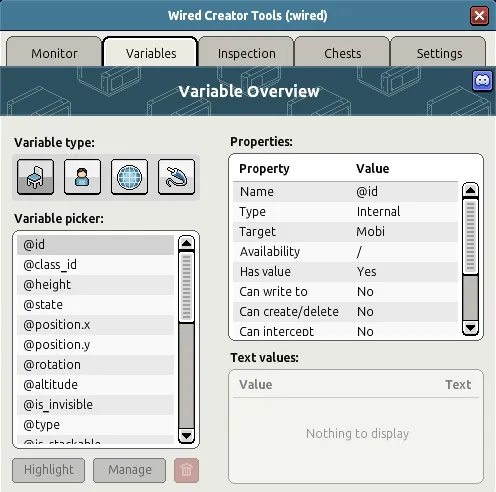
Task: Close the Wired Creator Tools window
Action: tap(479, 16)
